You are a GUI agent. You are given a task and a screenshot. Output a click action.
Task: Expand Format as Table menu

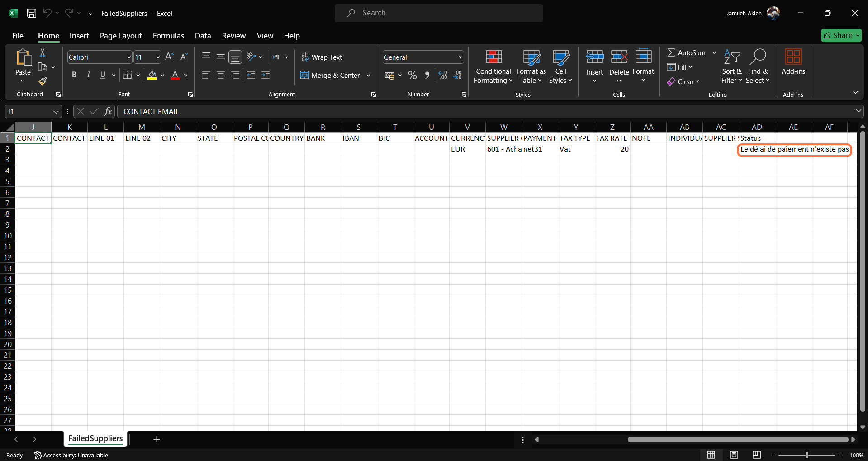click(x=531, y=67)
